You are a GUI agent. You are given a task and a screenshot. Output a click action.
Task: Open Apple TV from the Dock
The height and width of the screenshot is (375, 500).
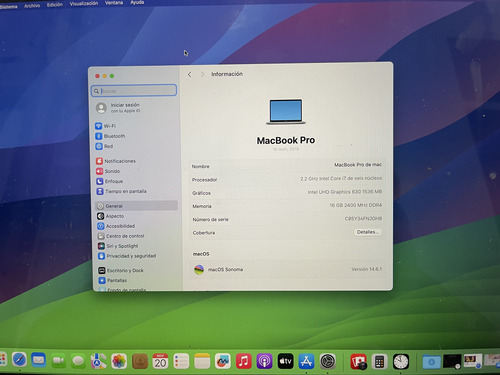pos(286,361)
